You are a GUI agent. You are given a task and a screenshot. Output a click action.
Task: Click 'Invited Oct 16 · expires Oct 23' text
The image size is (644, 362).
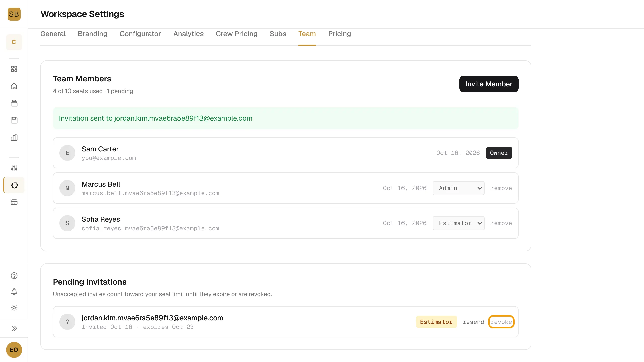[x=138, y=327]
